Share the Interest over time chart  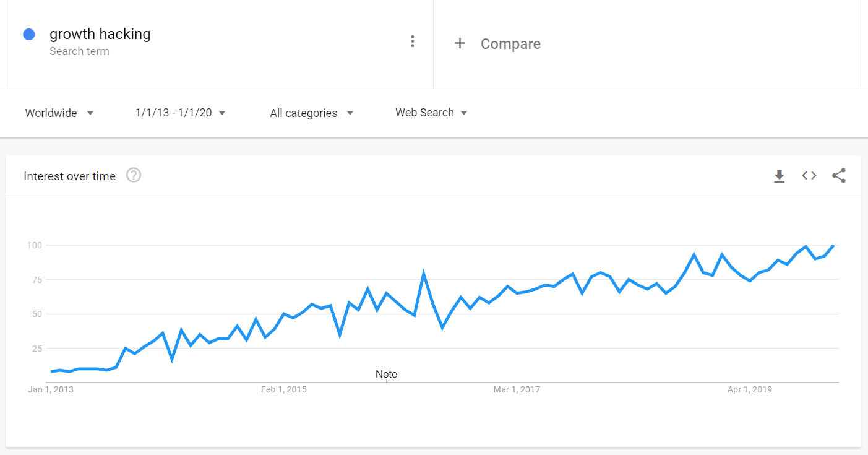coord(839,176)
